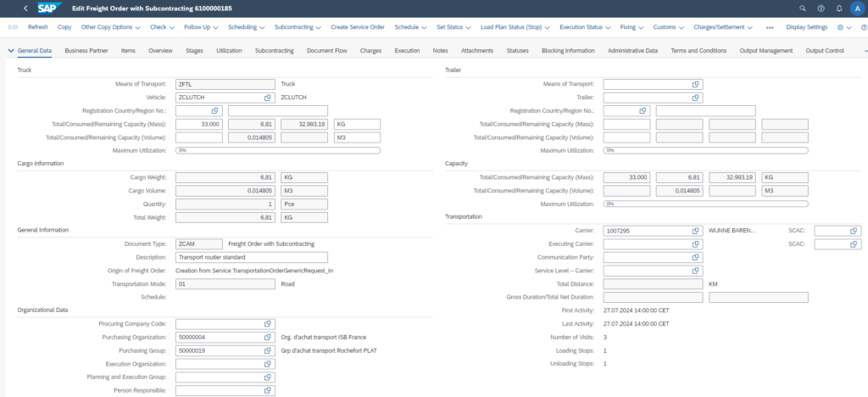Viewport: 868px width, 397px height.
Task: Switch to the Document Flow tab
Action: [326, 51]
